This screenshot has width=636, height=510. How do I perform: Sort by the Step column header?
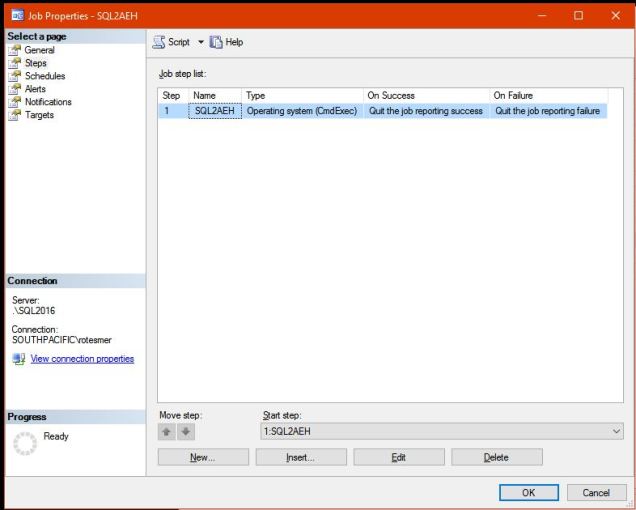pos(173,96)
